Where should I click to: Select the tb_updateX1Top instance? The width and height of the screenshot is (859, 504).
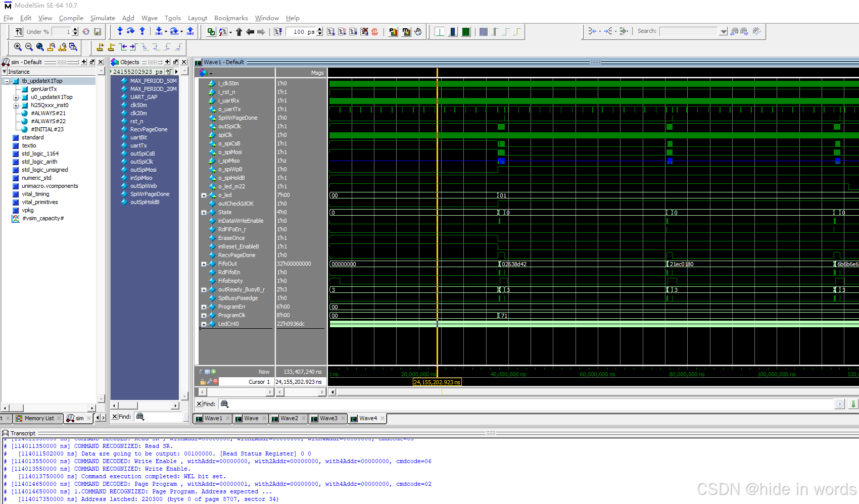[x=42, y=80]
